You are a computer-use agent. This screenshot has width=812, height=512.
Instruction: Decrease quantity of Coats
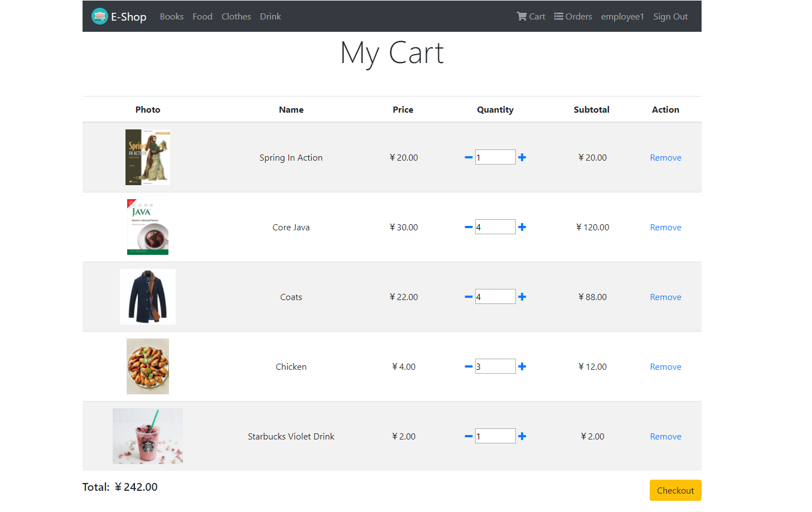[x=468, y=297]
